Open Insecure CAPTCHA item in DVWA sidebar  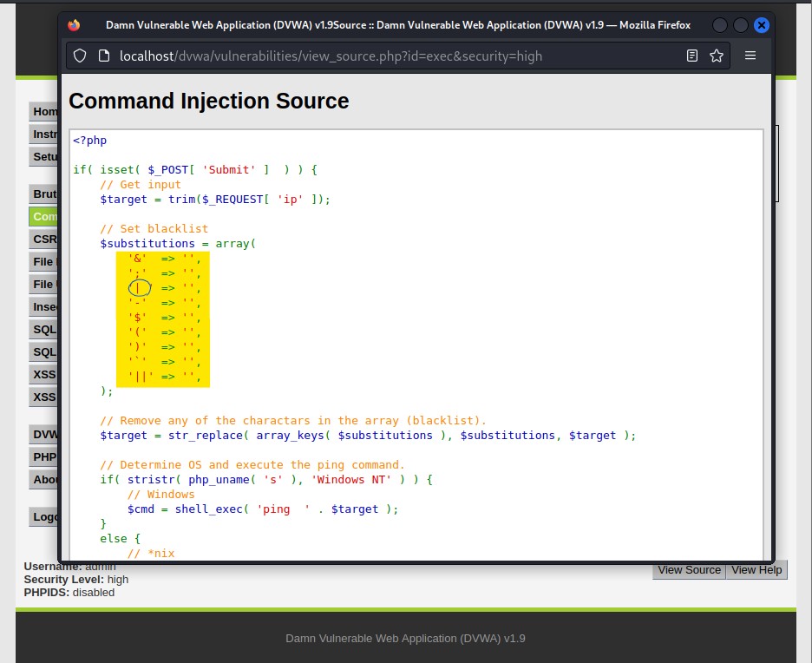click(x=44, y=306)
